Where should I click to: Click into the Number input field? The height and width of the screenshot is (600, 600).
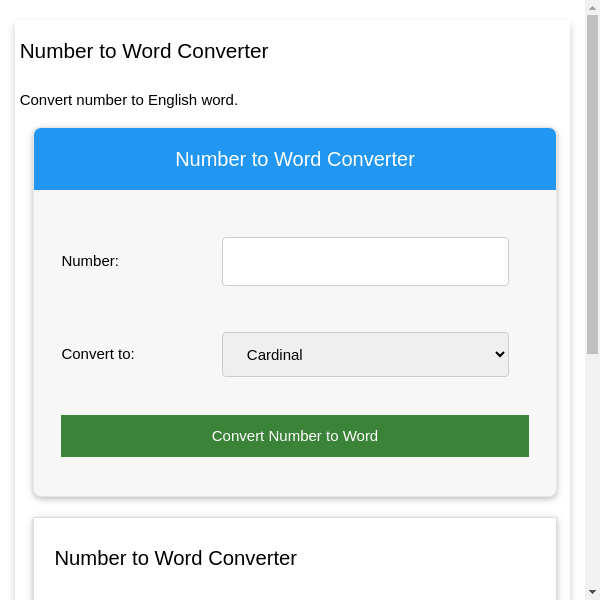click(x=365, y=261)
